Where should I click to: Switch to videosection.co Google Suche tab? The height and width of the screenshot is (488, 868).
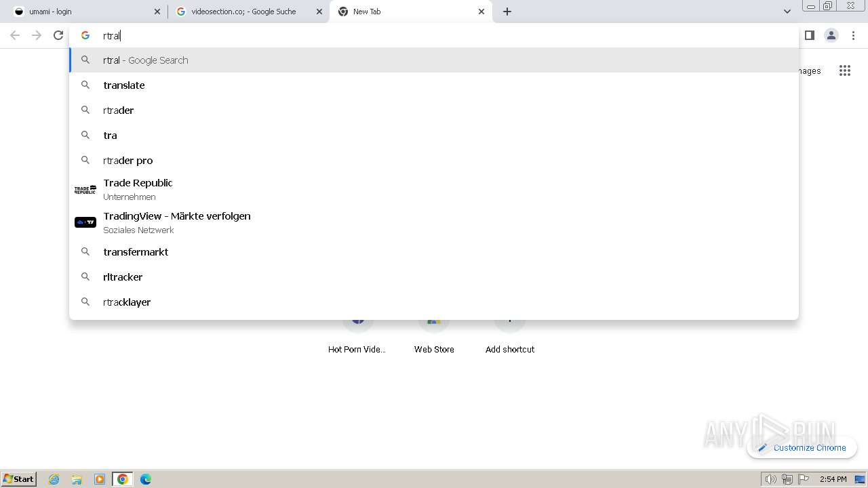[x=248, y=12]
